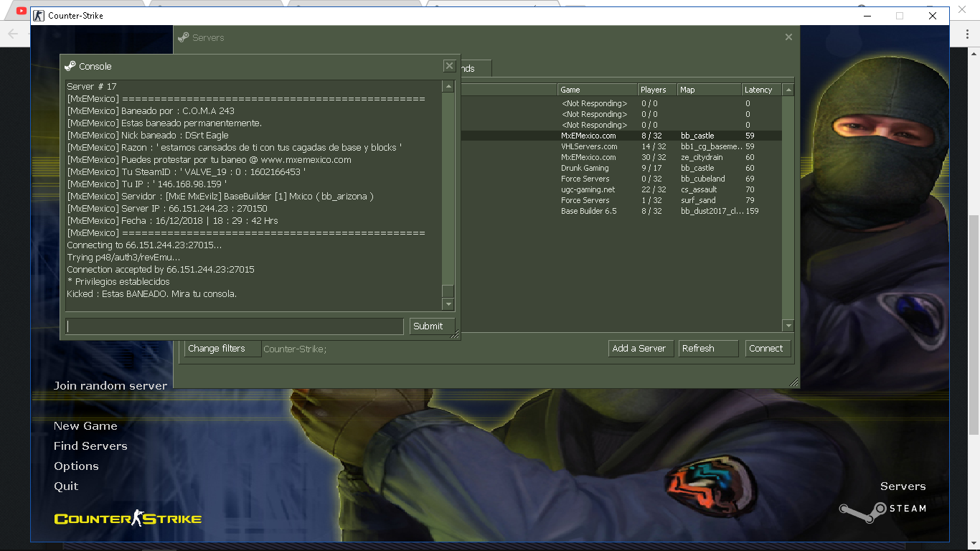Image resolution: width=980 pixels, height=551 pixels.
Task: Click the Servers label above the Steam logo
Action: click(x=903, y=486)
